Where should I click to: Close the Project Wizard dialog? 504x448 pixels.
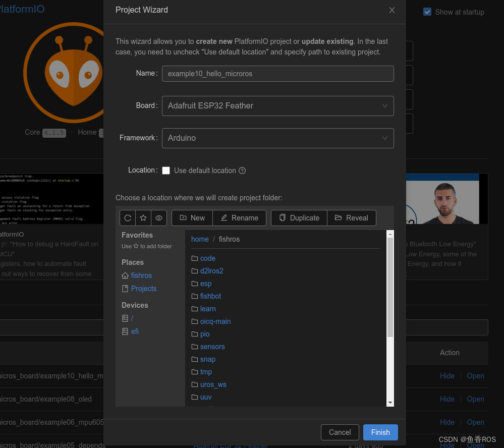pos(392,10)
